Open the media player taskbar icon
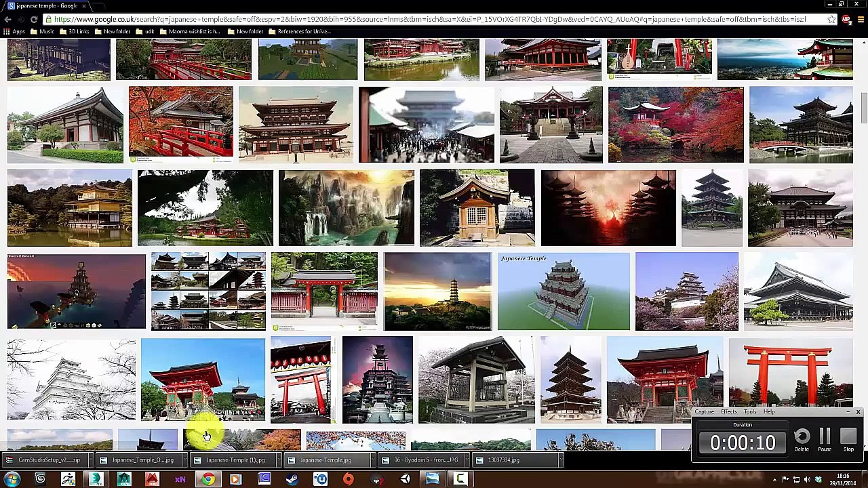 236,479
